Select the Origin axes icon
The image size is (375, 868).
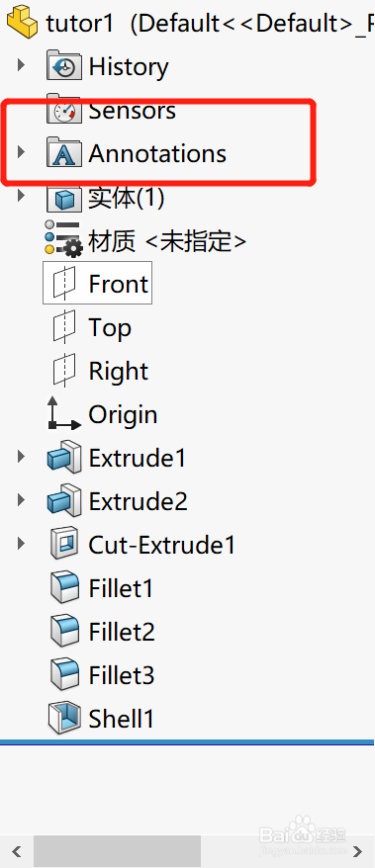click(x=63, y=414)
